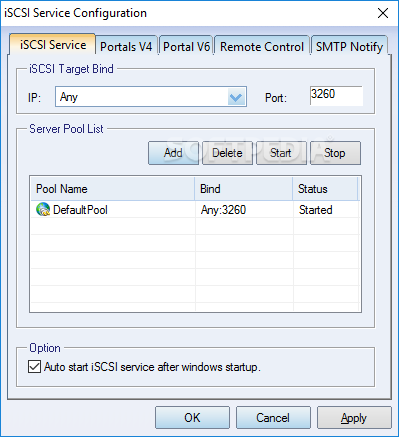This screenshot has width=399, height=437.
Task: Switch to the Portals V4 tab
Action: tap(126, 46)
